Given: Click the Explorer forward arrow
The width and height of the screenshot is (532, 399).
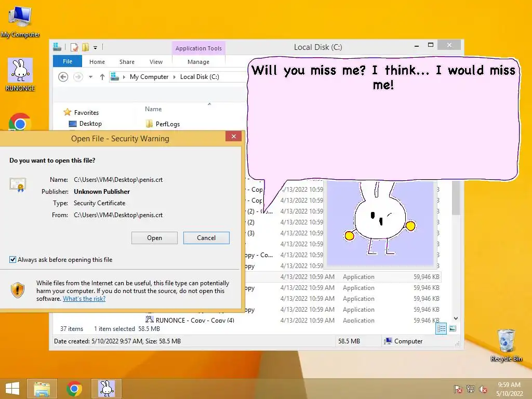Looking at the screenshot, I should click(x=78, y=77).
